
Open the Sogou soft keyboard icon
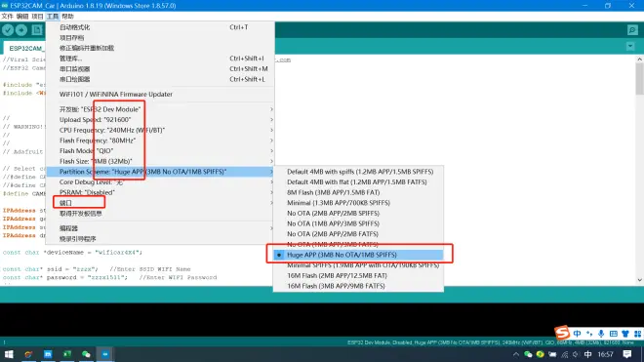click(613, 334)
